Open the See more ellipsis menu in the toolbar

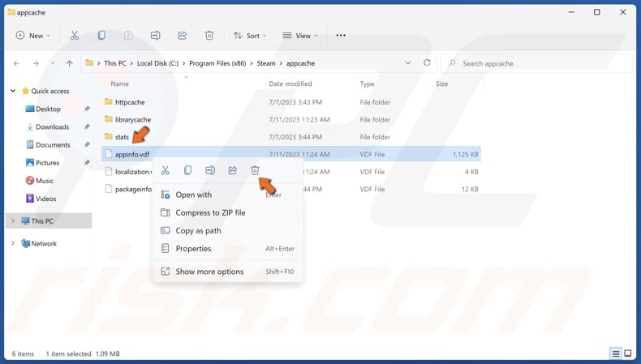(341, 36)
